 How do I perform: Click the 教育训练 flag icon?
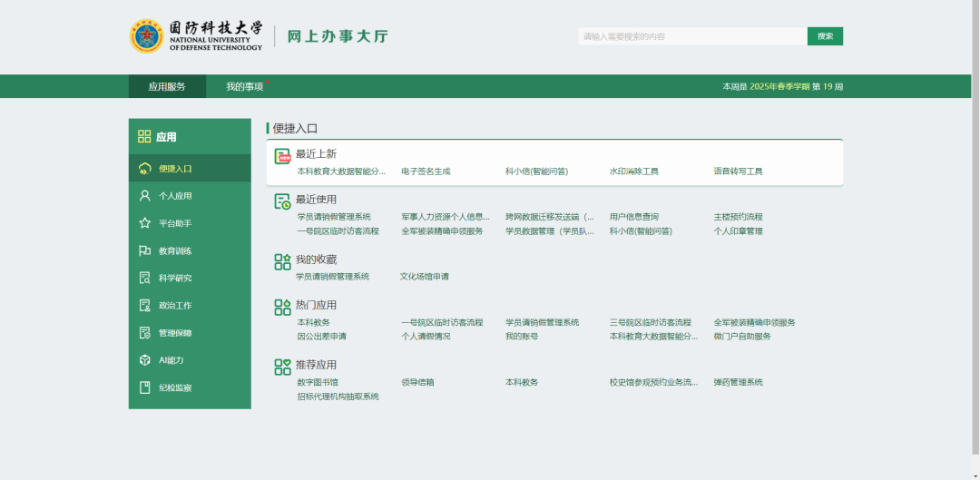point(144,250)
